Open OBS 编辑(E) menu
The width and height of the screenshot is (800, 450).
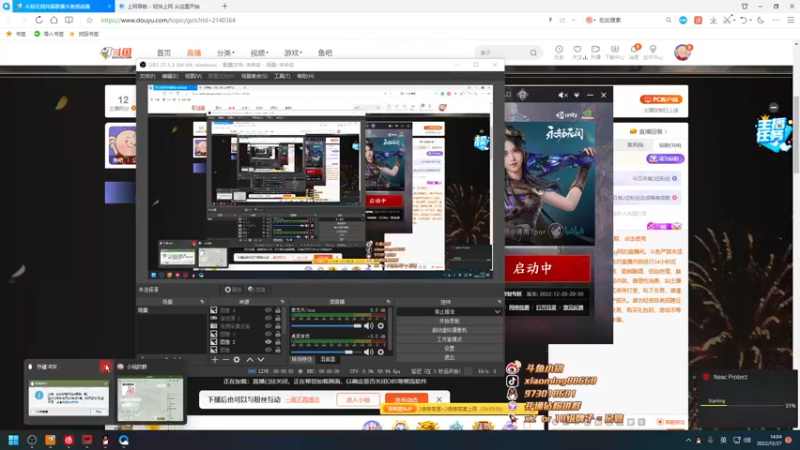pyautogui.click(x=170, y=76)
